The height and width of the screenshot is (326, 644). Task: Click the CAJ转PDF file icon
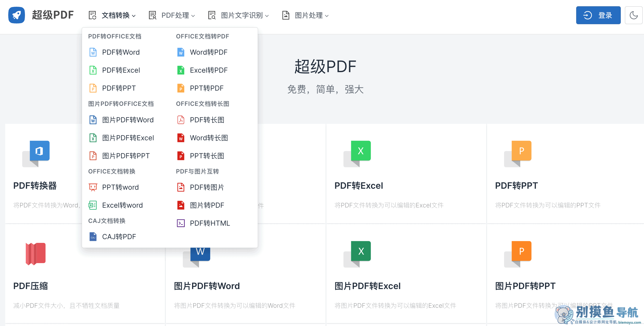93,237
